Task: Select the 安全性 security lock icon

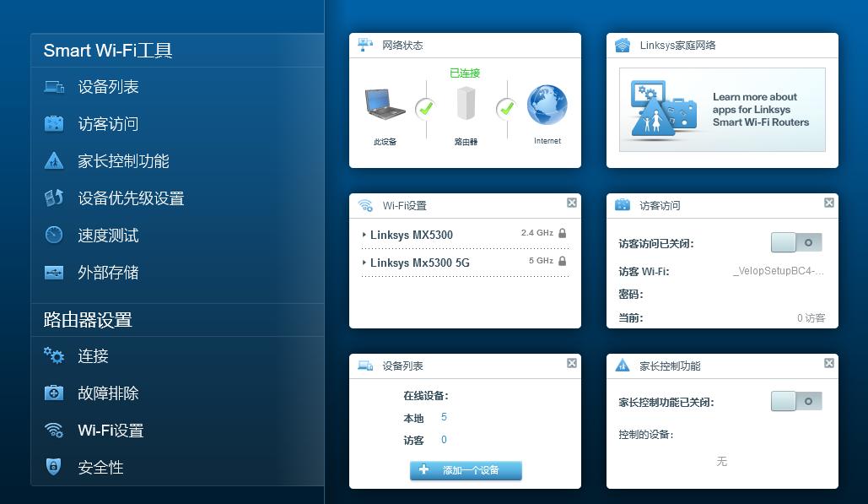Action: click(53, 467)
